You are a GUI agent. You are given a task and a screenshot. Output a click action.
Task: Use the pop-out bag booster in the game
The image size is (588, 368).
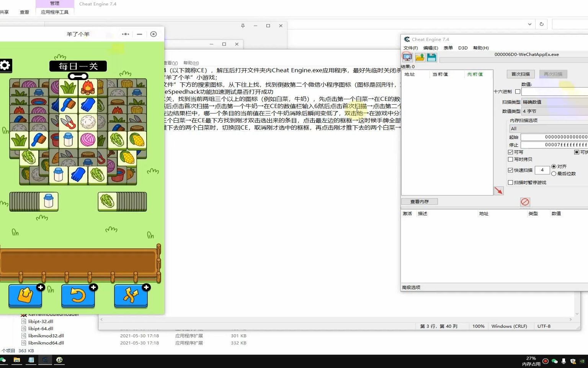pyautogui.click(x=25, y=295)
